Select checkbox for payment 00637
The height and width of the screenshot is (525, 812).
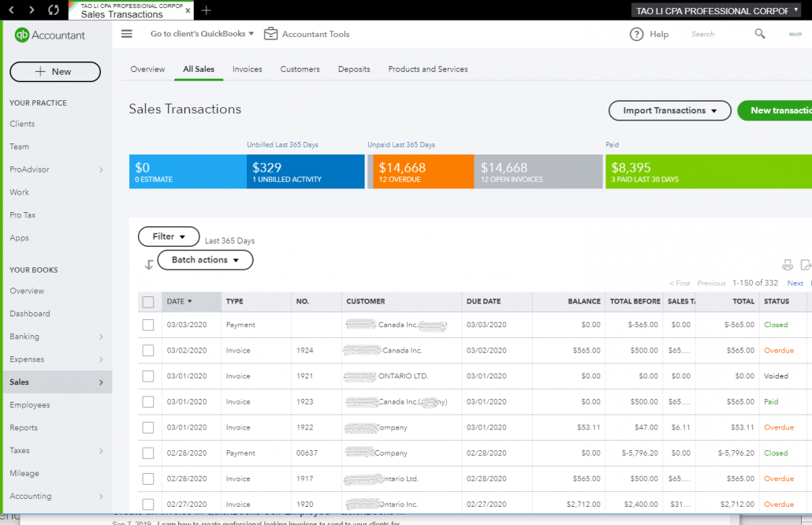pos(148,453)
